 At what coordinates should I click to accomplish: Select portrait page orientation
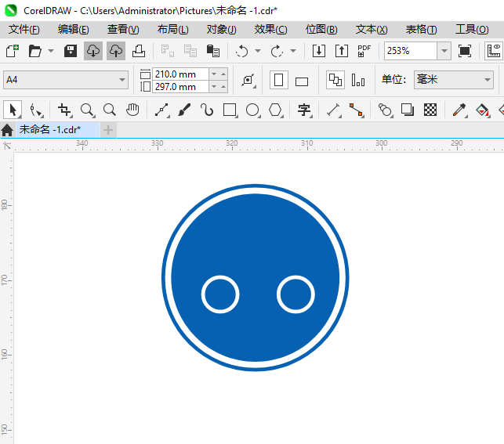click(x=279, y=80)
